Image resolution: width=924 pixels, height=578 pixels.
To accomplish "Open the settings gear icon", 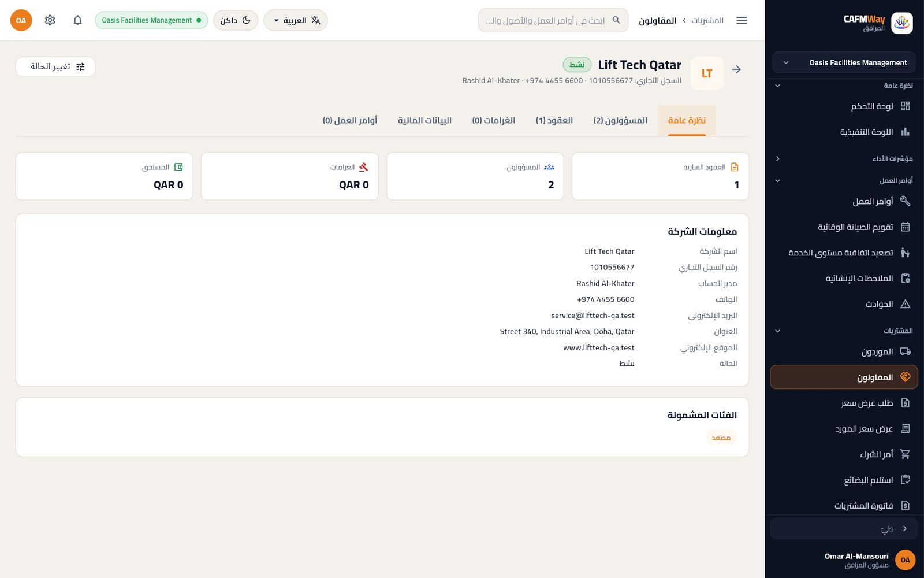I will 50,20.
